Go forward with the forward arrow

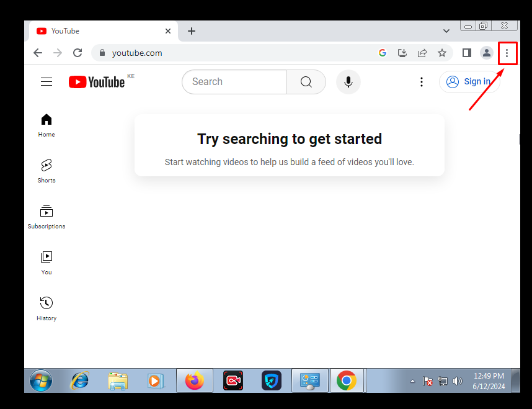58,53
